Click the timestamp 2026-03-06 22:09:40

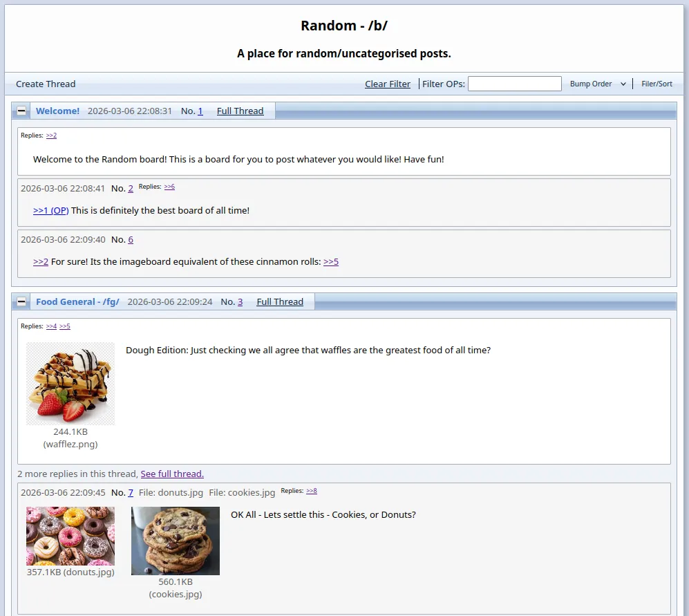click(63, 240)
